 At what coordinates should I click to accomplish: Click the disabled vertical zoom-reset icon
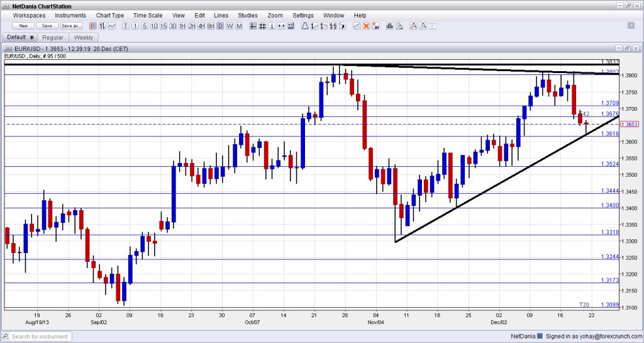(432, 26)
